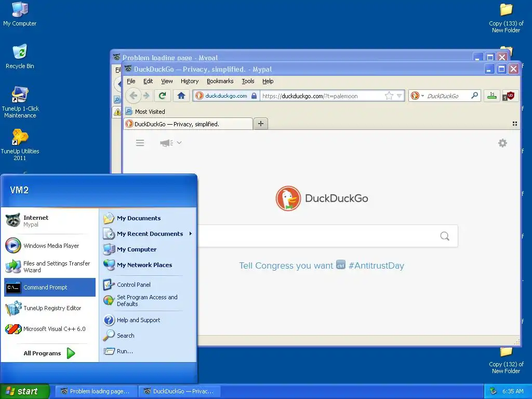
Task: Open the DuckDuckGo hamburger menu
Action: pyautogui.click(x=140, y=143)
